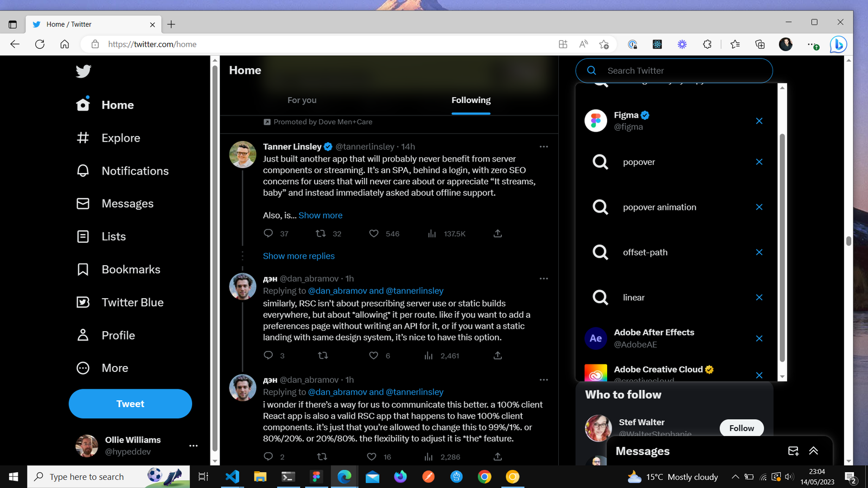Click the Search Twitter field
This screenshot has width=868, height=488.
click(674, 70)
